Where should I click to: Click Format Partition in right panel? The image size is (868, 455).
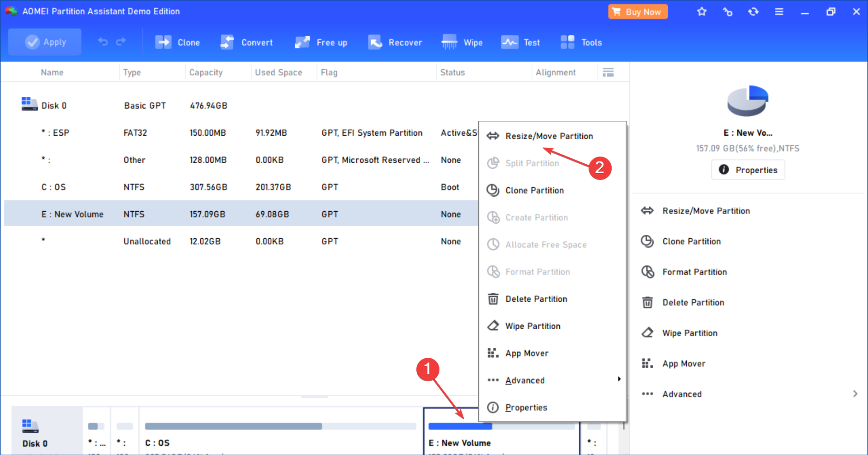click(x=695, y=272)
